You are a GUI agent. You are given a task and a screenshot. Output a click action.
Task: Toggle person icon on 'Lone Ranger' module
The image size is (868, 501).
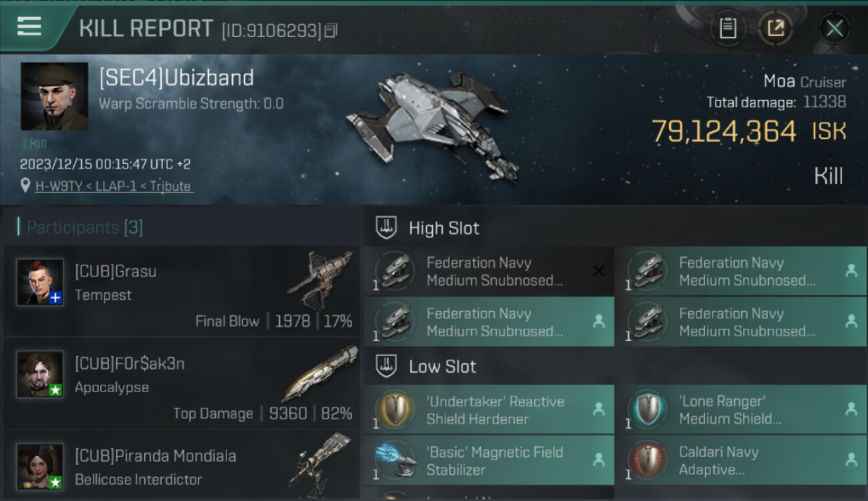[851, 409]
